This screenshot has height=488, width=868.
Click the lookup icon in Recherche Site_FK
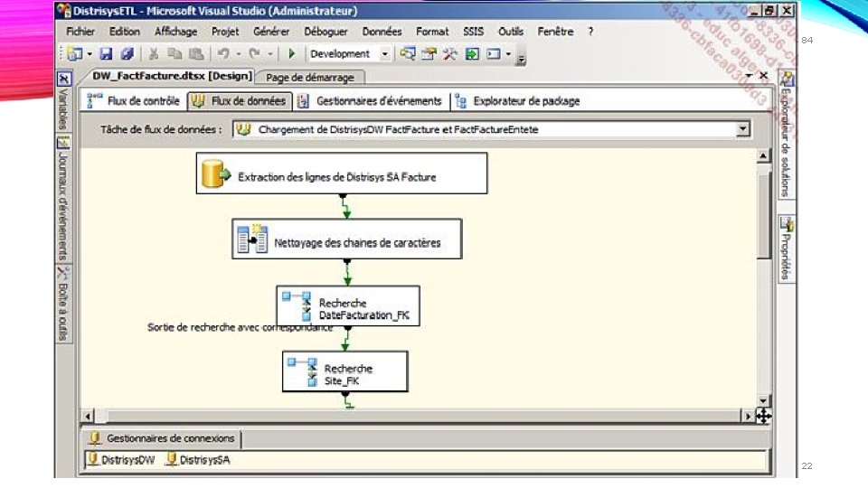tap(303, 371)
